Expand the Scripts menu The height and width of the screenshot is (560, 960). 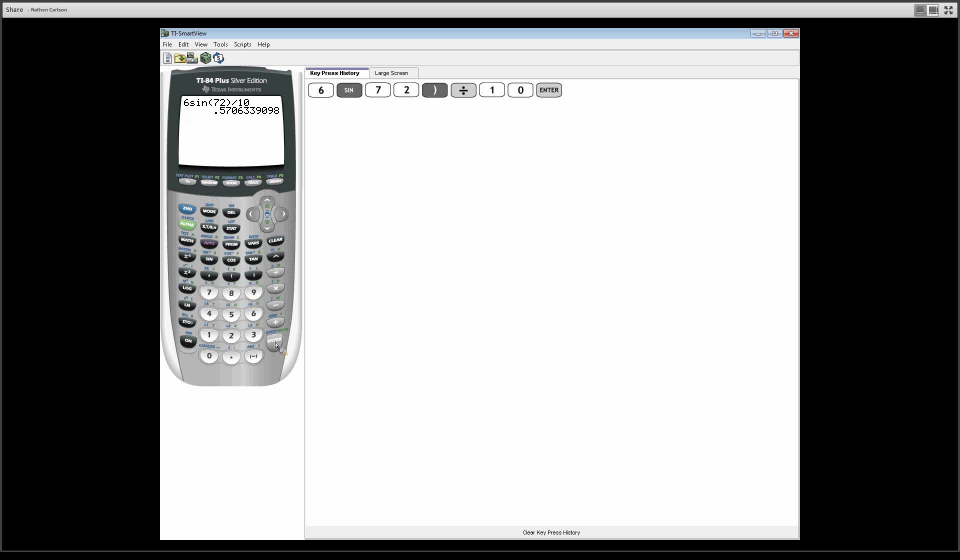tap(242, 44)
